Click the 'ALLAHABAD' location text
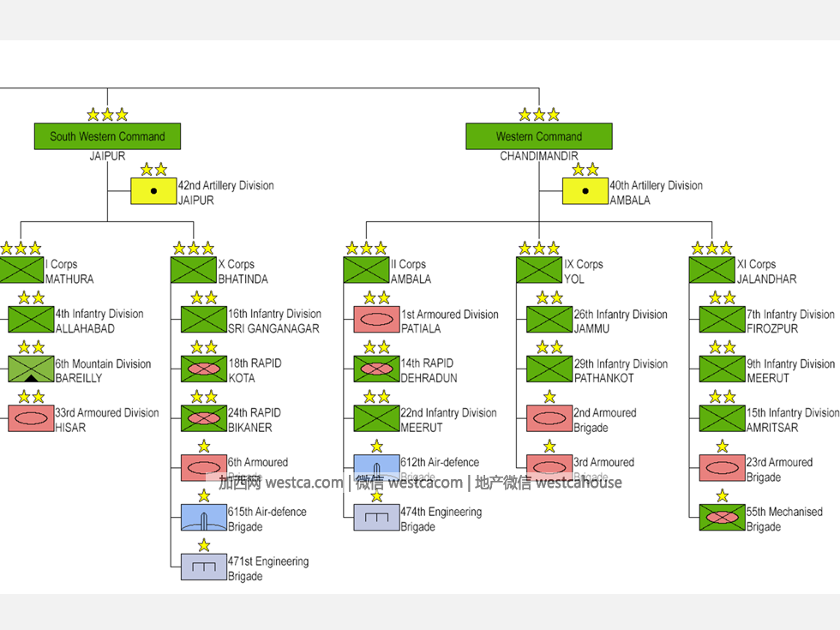840x630 pixels. coord(85,328)
